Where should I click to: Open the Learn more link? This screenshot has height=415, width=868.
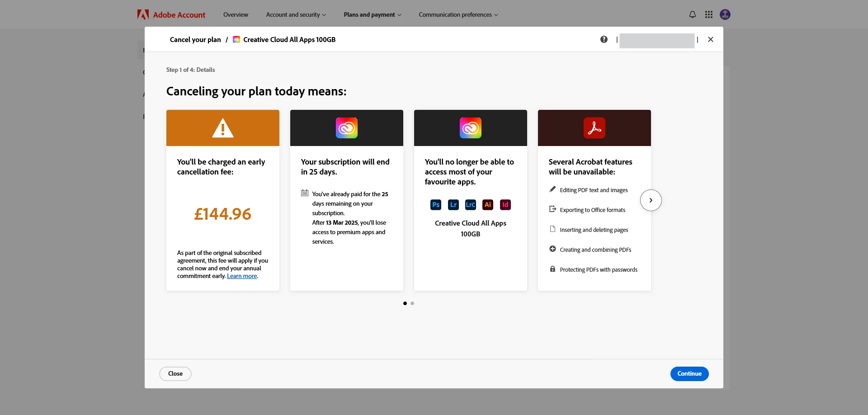click(x=242, y=276)
